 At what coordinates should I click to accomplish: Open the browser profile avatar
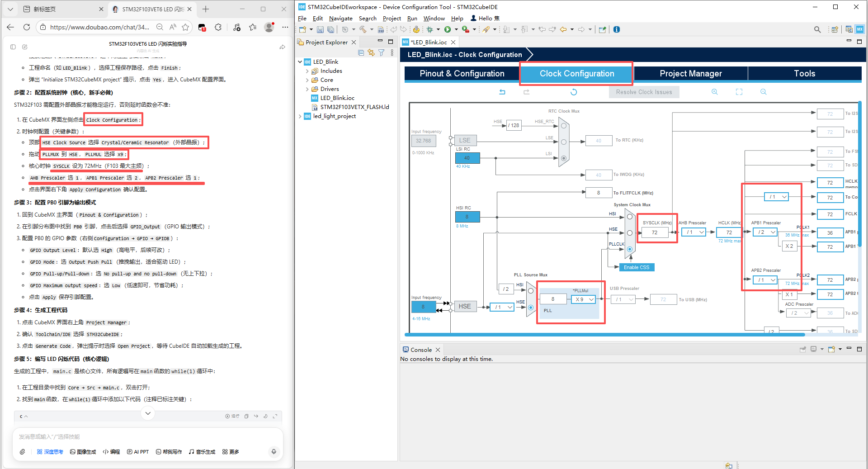[269, 27]
